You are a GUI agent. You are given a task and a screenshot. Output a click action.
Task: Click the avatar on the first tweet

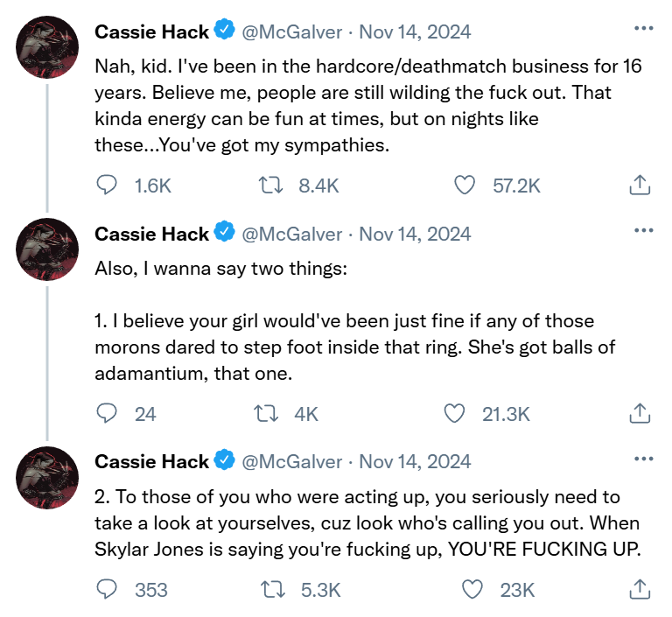coord(48,47)
